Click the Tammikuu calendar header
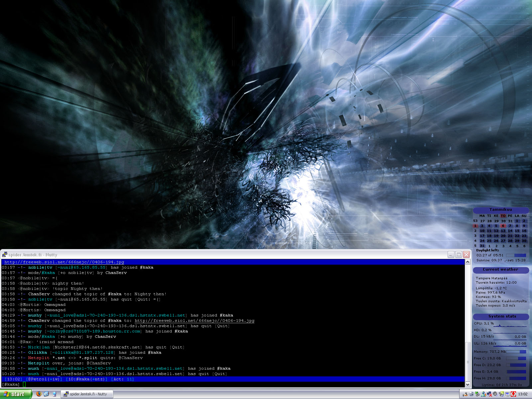 pos(501,210)
